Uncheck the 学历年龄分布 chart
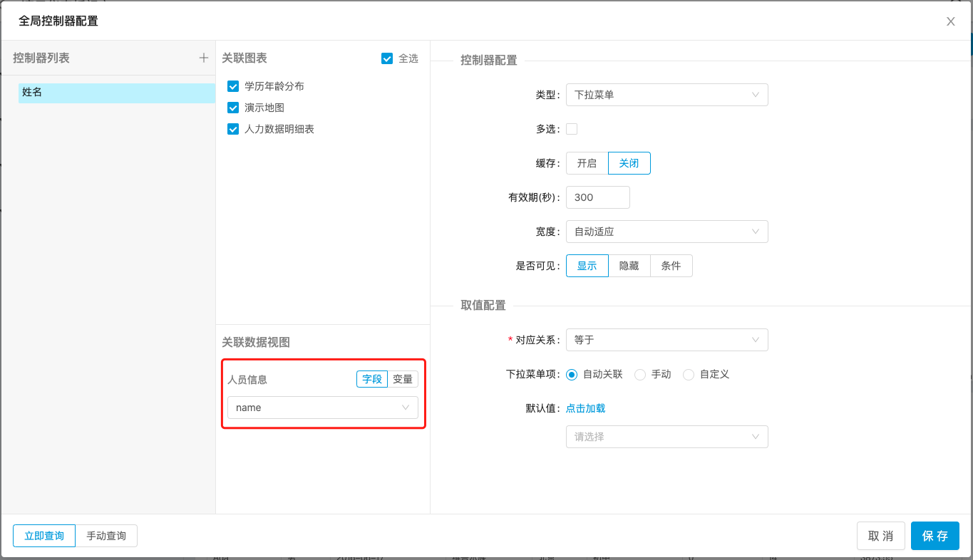The width and height of the screenshot is (973, 560). [x=233, y=86]
